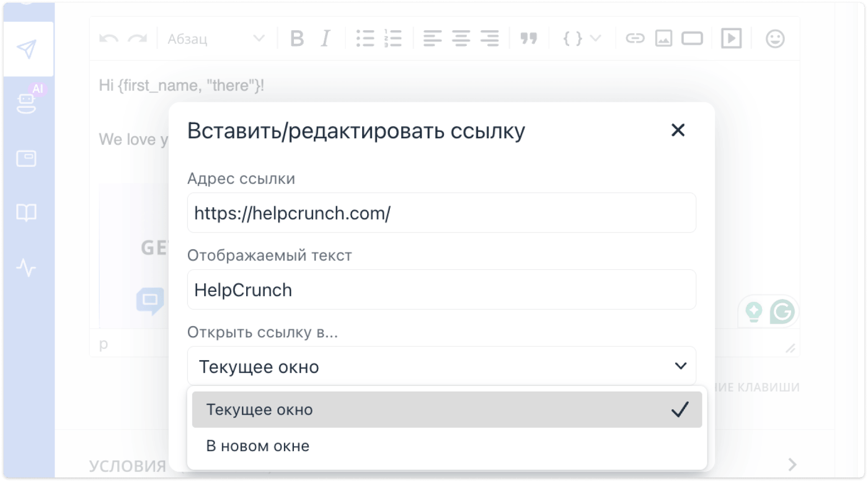868x482 pixels.
Task: Click inside the 'Адрес ссылки' URL field
Action: click(441, 213)
